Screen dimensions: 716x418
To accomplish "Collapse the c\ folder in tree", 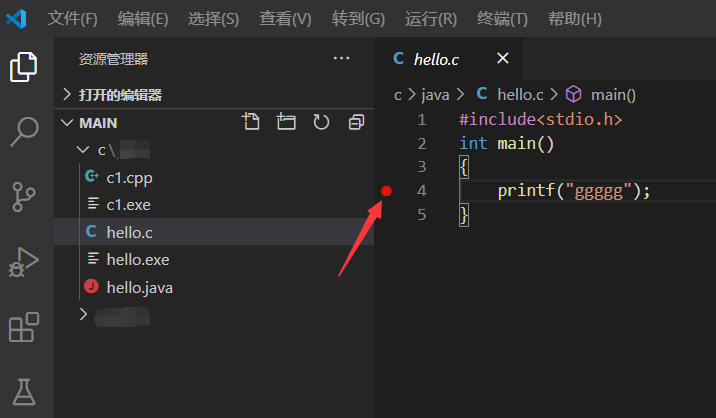I will 83,150.
